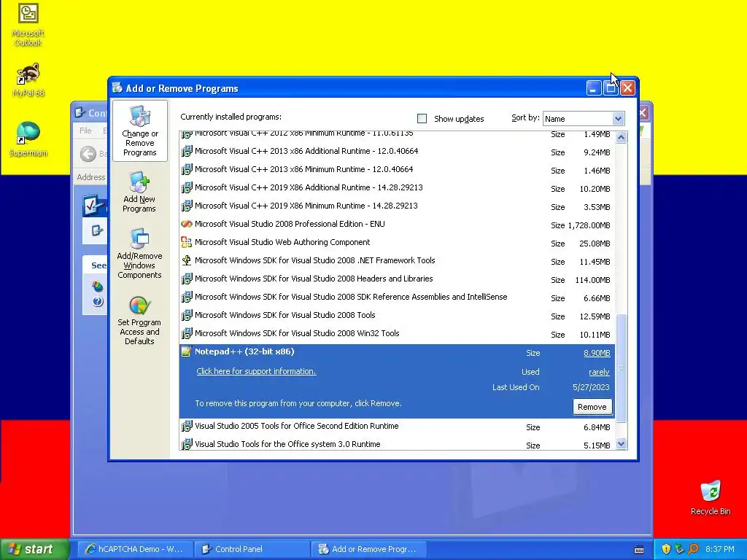Open Microsoft Outlook desktop shortcut

[x=28, y=25]
